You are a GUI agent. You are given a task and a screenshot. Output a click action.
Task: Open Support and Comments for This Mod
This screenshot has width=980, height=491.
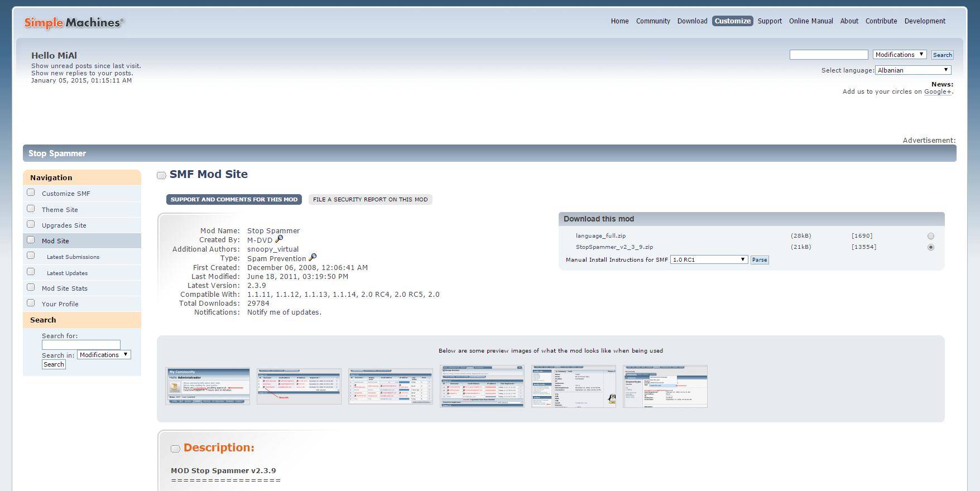(234, 199)
